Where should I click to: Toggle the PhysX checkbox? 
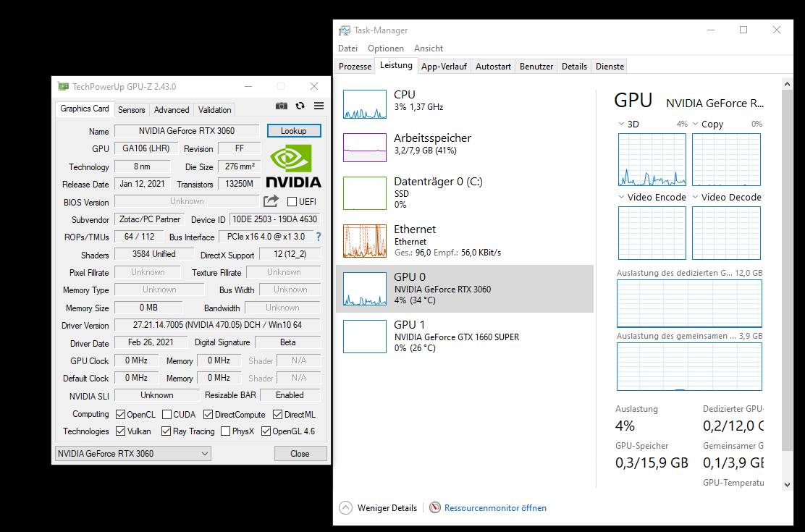(x=225, y=431)
